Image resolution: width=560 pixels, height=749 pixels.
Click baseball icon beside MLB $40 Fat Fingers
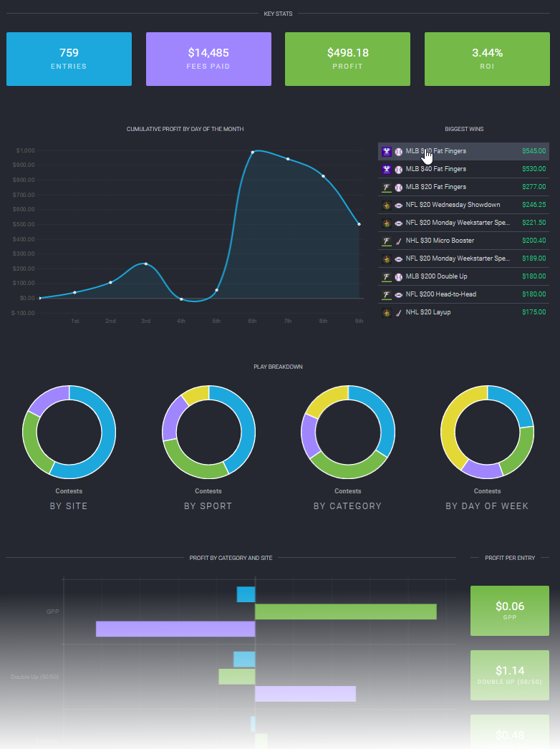coord(398,170)
